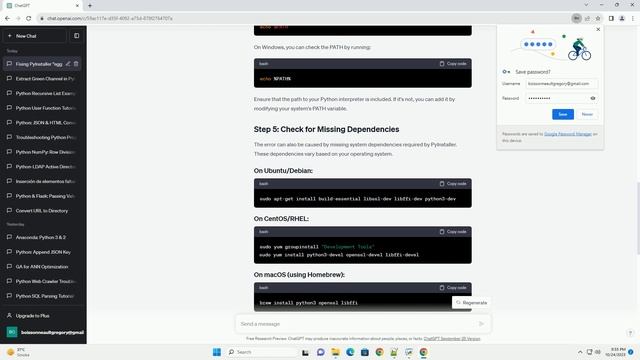Open the Python Append JSON Key chat
Screen dimensions: 640x360
[x=42, y=252]
